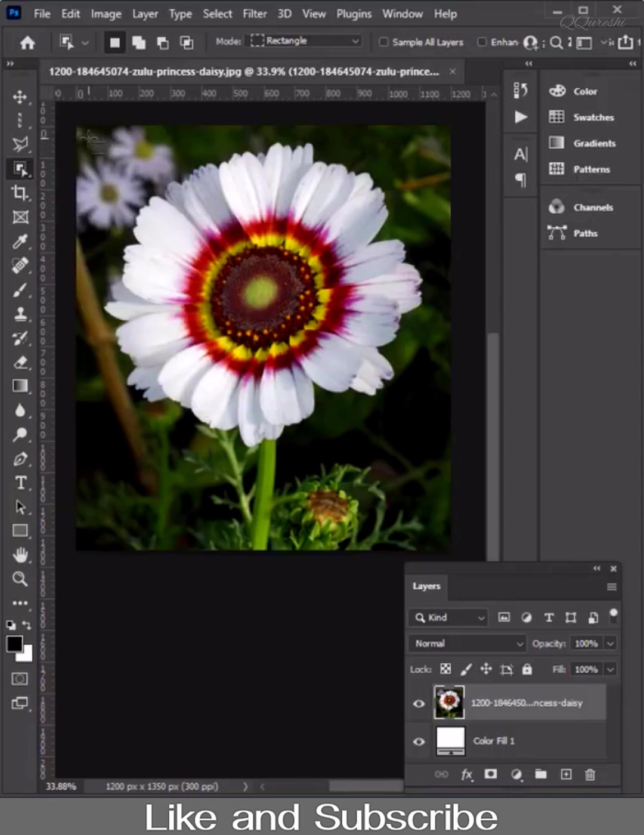
Task: Select the Eyedropper tool
Action: click(x=20, y=241)
